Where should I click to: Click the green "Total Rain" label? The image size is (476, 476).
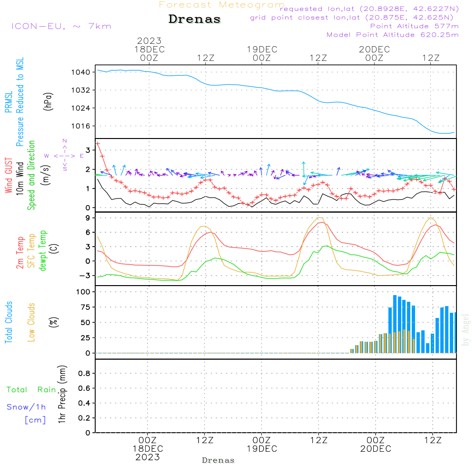pyautogui.click(x=31, y=389)
